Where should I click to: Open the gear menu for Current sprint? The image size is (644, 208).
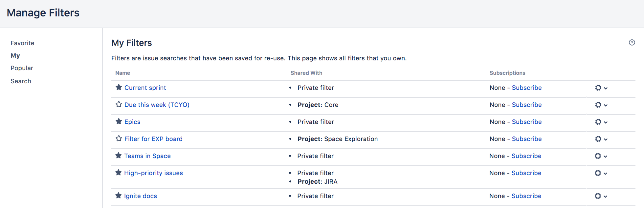point(598,88)
